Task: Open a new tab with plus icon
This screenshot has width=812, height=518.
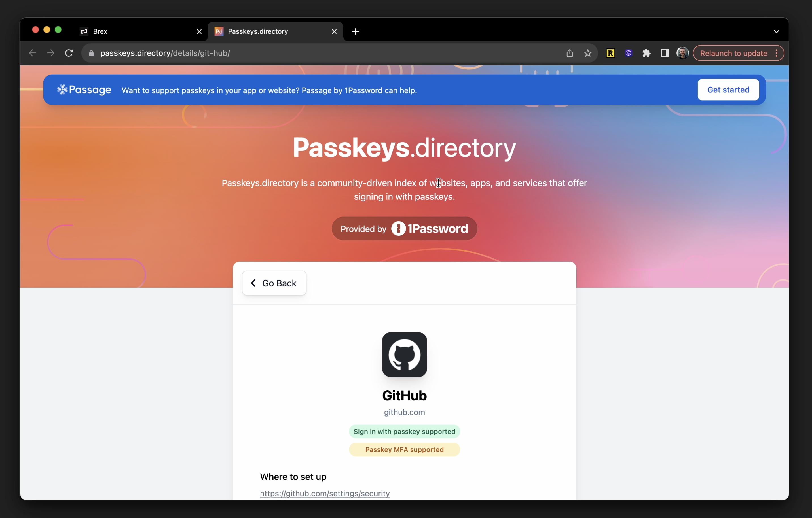Action: click(x=356, y=31)
